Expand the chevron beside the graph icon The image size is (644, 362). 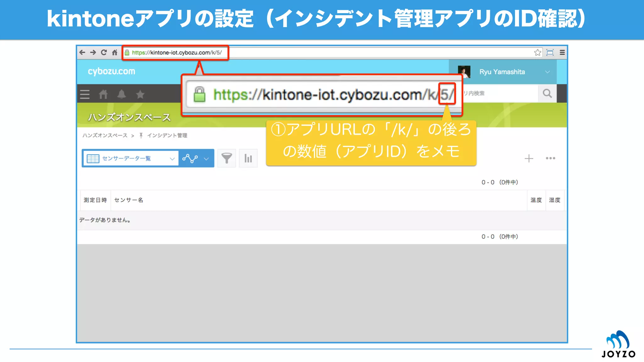(206, 159)
